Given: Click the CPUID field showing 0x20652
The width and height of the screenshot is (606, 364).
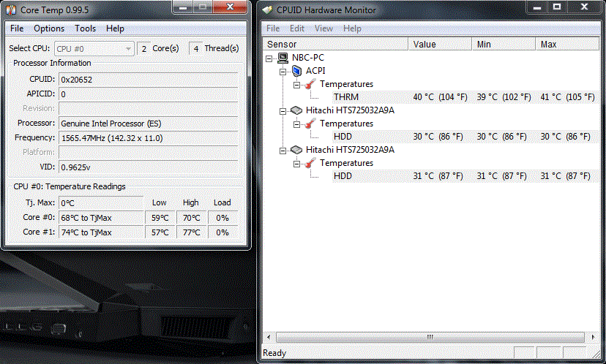Looking at the screenshot, I should (149, 80).
